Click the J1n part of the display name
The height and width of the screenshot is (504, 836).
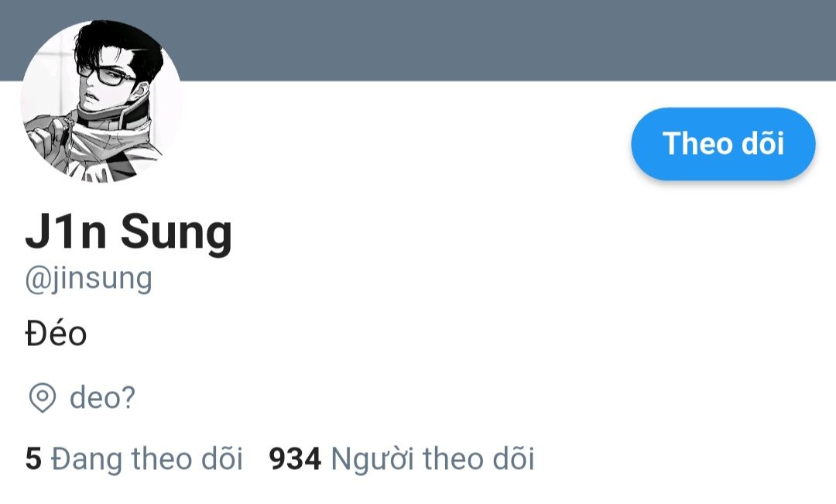click(66, 231)
